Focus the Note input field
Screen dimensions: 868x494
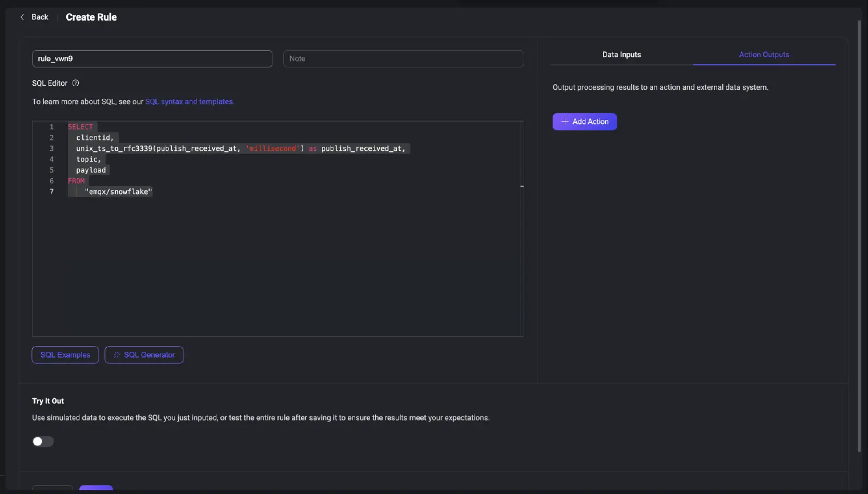pyautogui.click(x=403, y=59)
